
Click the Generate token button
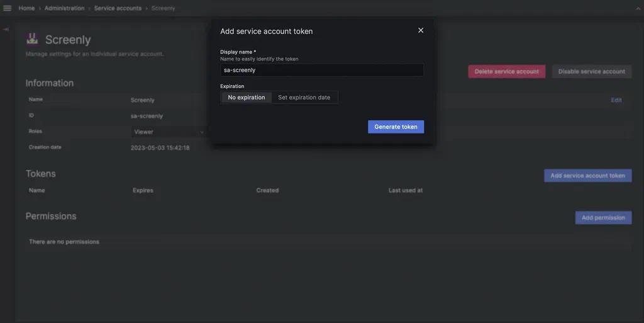[x=396, y=127]
